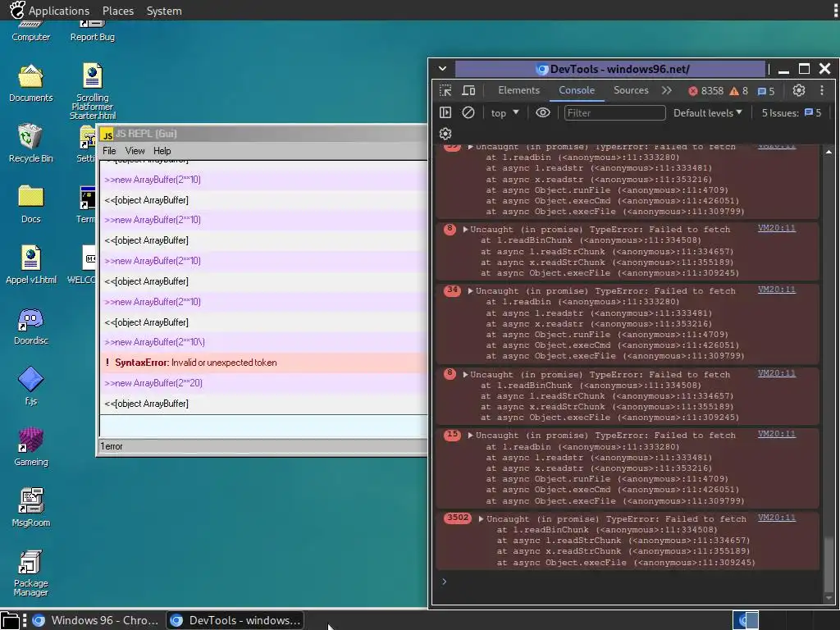
Task: Launch the Doordisc shortcut
Action: 30,326
